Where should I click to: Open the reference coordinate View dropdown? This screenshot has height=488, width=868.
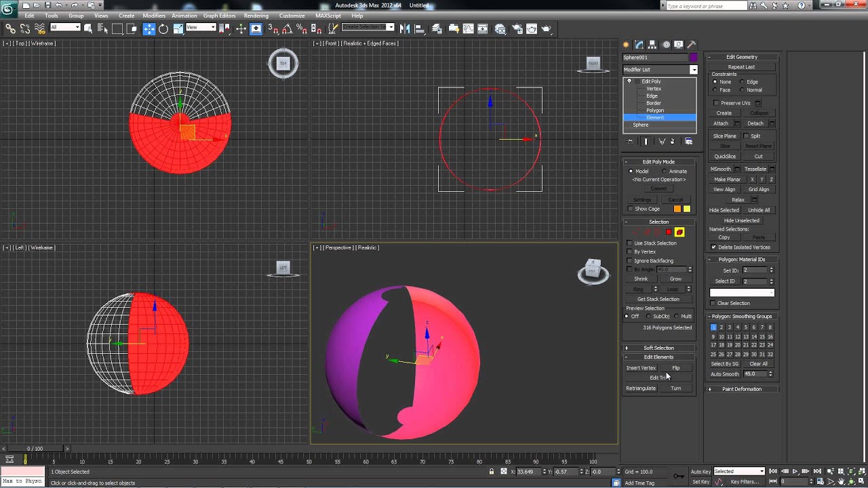[x=201, y=28]
